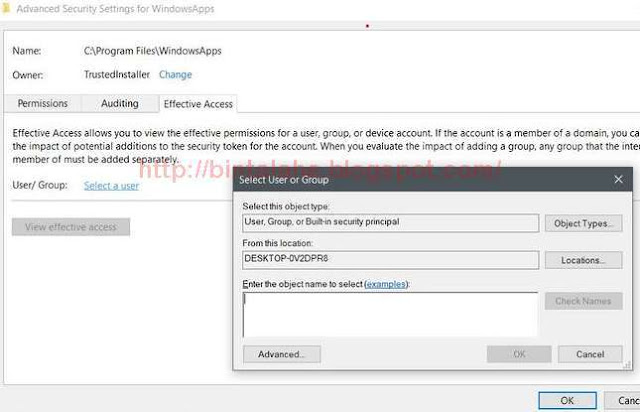Click the DESKTOP-0V2DPR8 location field
The height and width of the screenshot is (412, 640).
(x=390, y=260)
